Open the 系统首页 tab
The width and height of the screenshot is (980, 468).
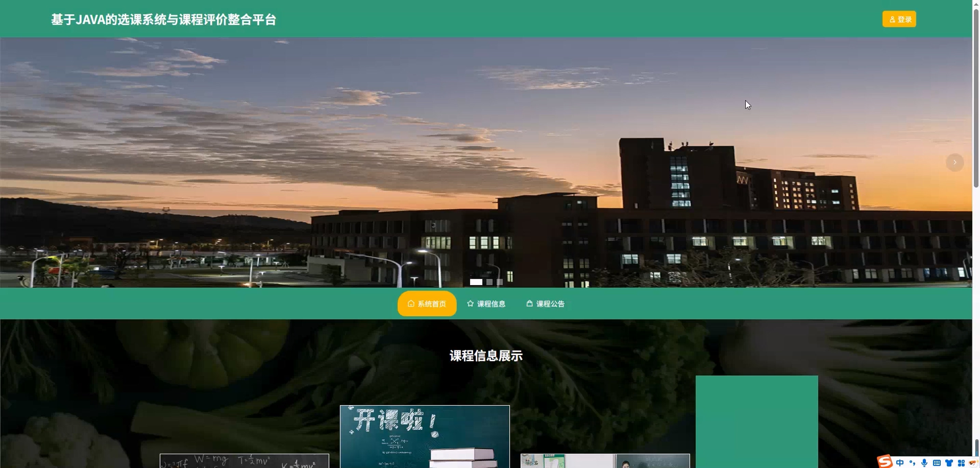427,303
